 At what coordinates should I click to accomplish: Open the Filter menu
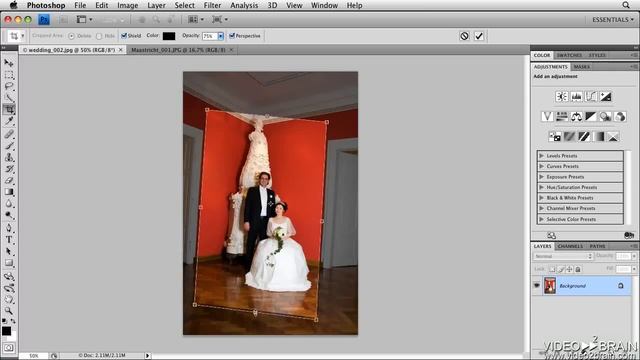pos(212,5)
